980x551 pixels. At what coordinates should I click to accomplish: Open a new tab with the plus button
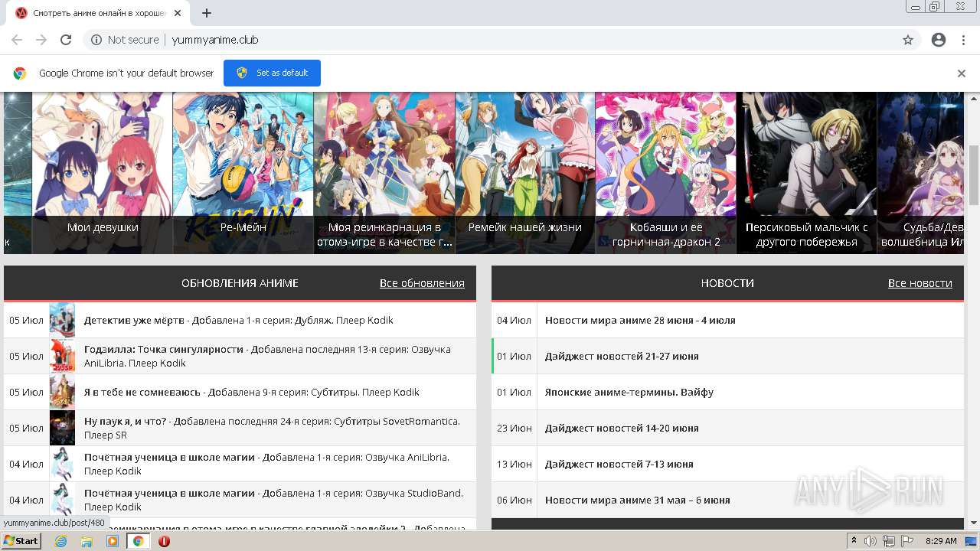coord(207,13)
